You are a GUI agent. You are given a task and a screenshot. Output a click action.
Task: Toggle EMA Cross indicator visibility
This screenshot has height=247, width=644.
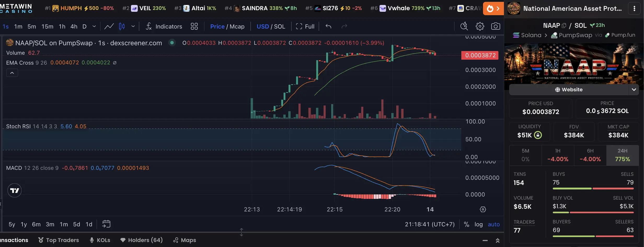(x=115, y=63)
